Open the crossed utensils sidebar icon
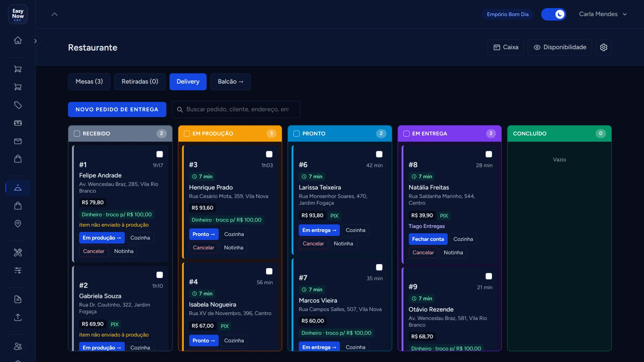 pos(18,252)
